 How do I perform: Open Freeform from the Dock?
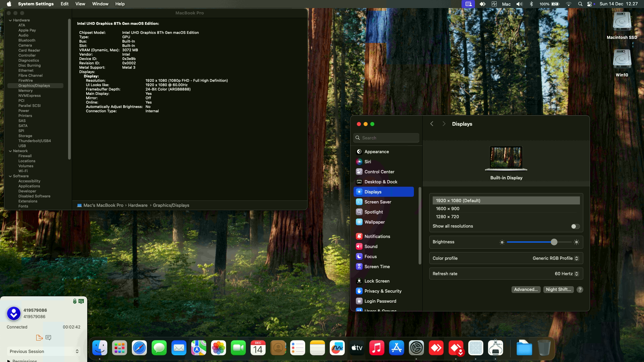[x=337, y=348]
